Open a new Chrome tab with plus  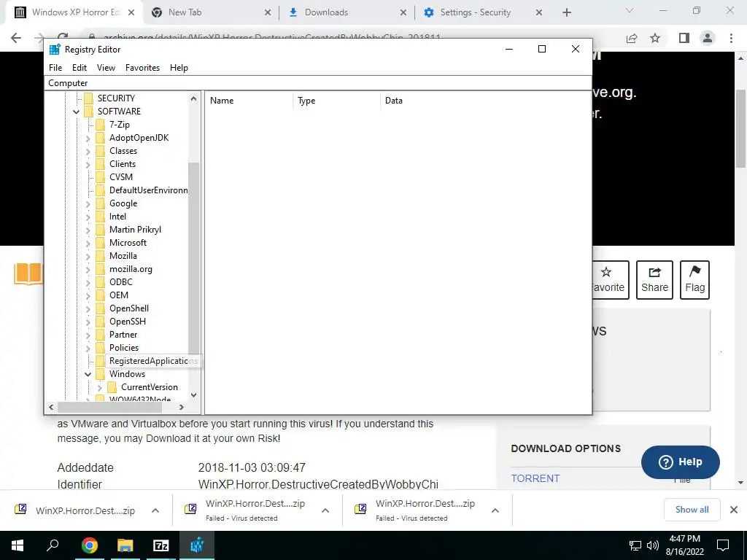566,13
